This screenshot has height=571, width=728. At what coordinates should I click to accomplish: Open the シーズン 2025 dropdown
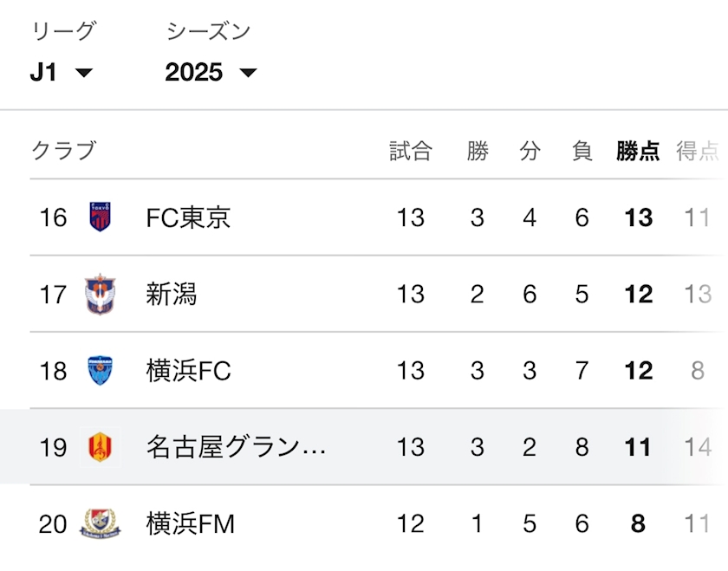pos(211,73)
